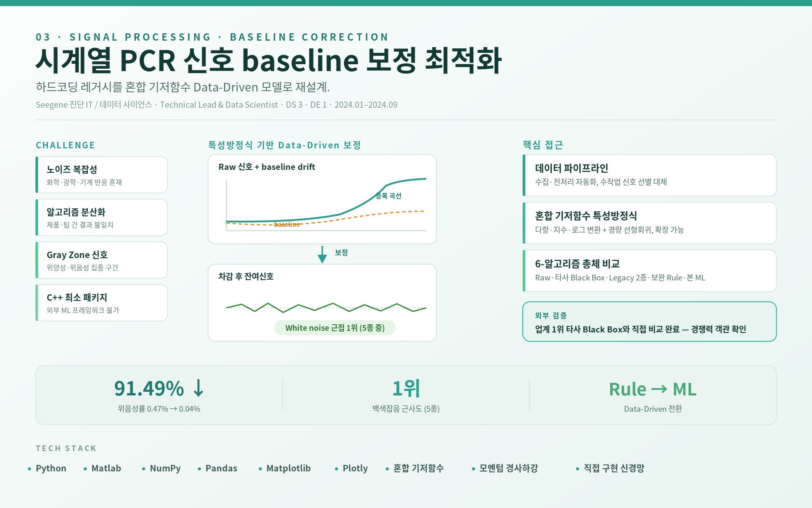This screenshot has width=812, height=508.
Task: Click the teal amplification curve plot
Action: point(326,200)
